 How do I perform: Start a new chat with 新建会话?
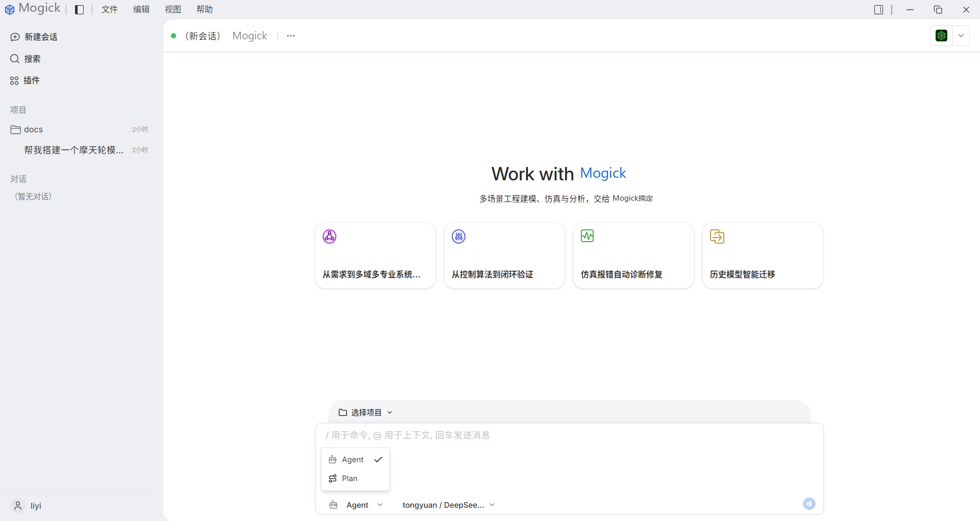(34, 37)
